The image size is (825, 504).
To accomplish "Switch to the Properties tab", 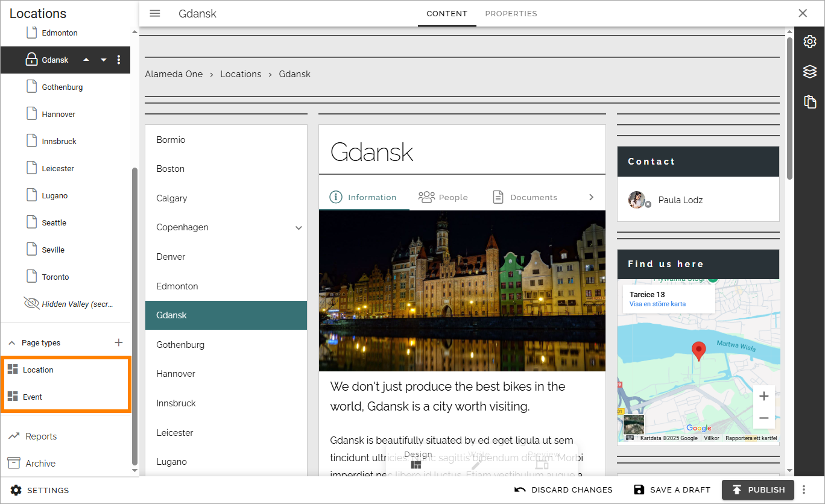I will 511,13.
